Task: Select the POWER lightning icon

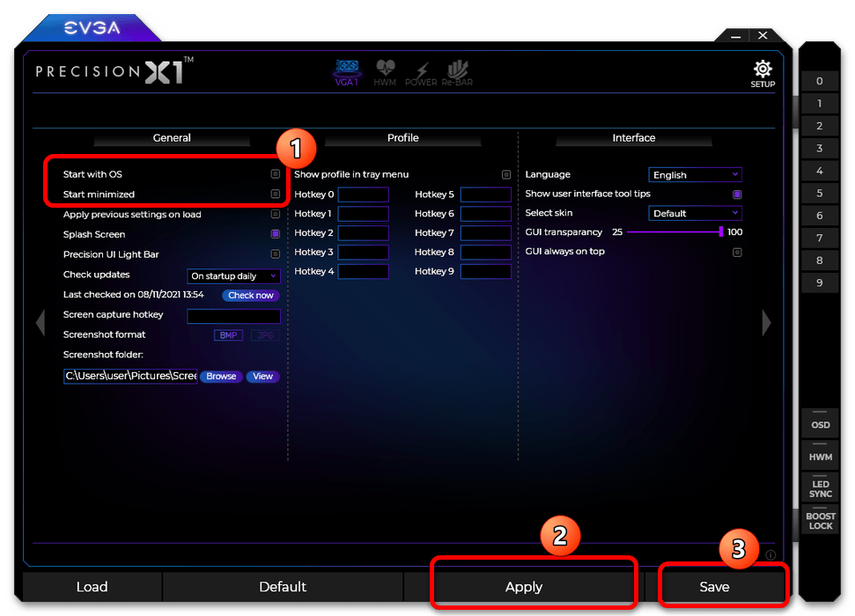Action: click(421, 72)
